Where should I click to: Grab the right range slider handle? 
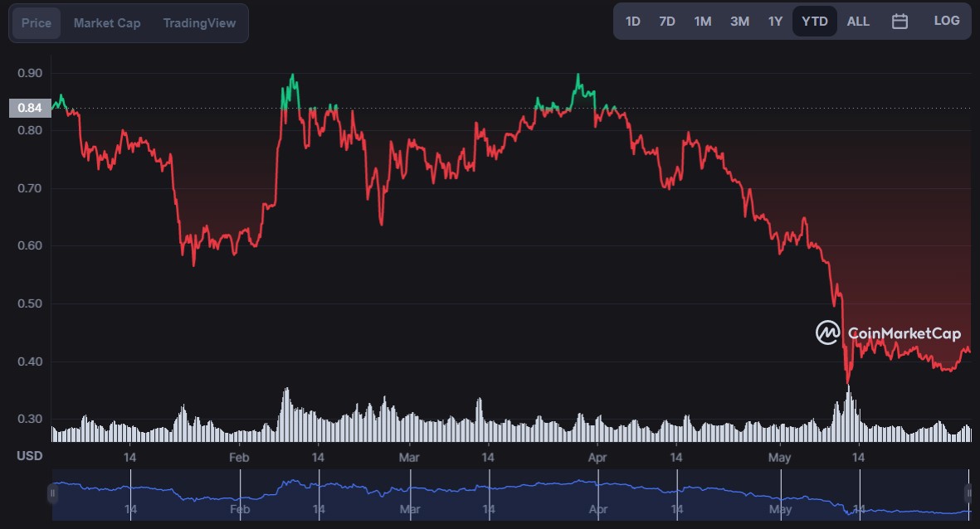968,493
